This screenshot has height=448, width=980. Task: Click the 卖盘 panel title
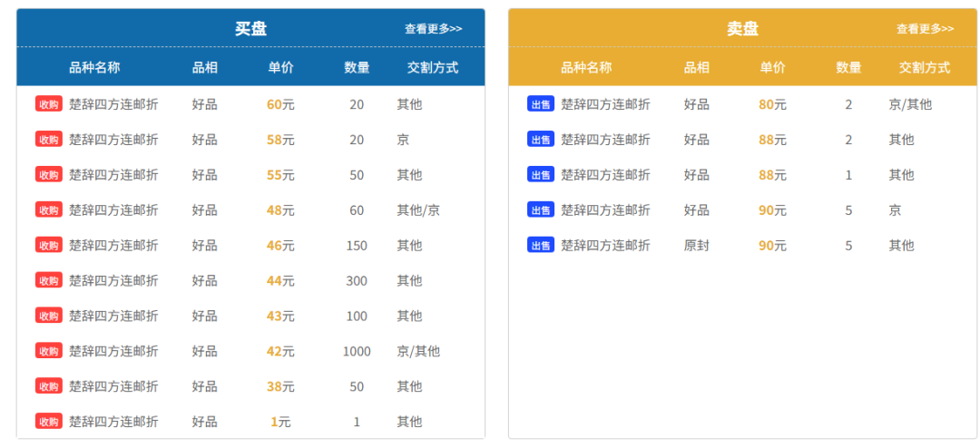pyautogui.click(x=742, y=29)
